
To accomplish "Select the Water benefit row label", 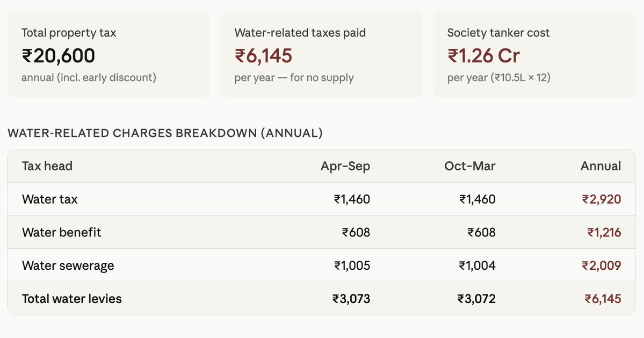I will pyautogui.click(x=62, y=233).
